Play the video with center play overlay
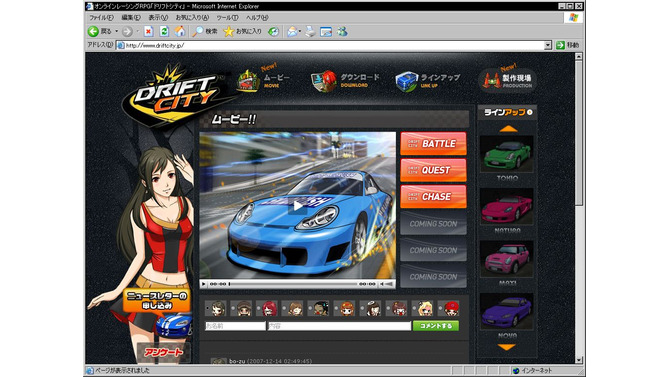 click(x=297, y=206)
